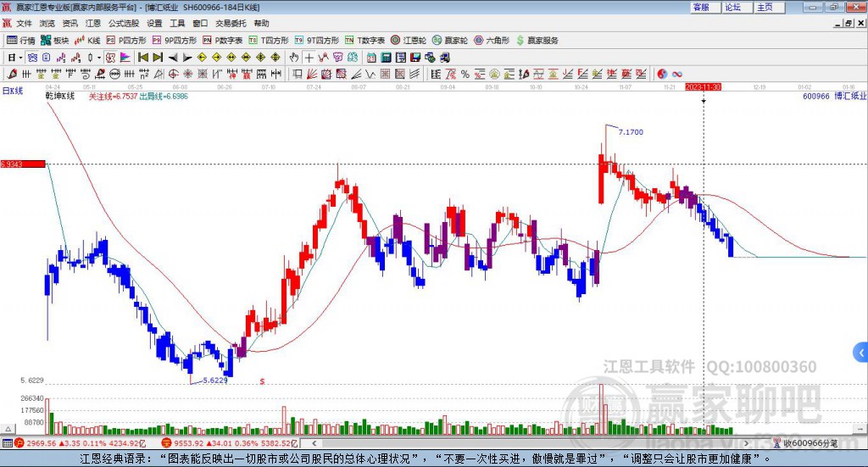Click the 关注线=6.7537 indicator label

point(113,97)
